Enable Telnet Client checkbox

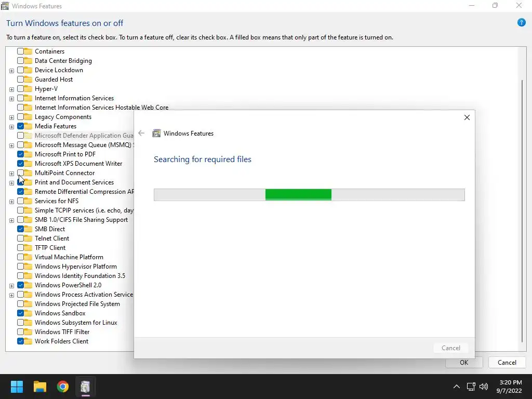coord(20,238)
